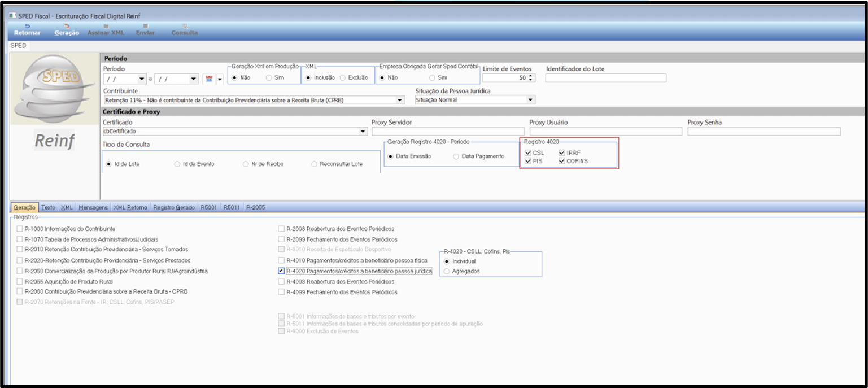868x388 pixels.
Task: Open the SPED tab
Action: click(x=19, y=45)
